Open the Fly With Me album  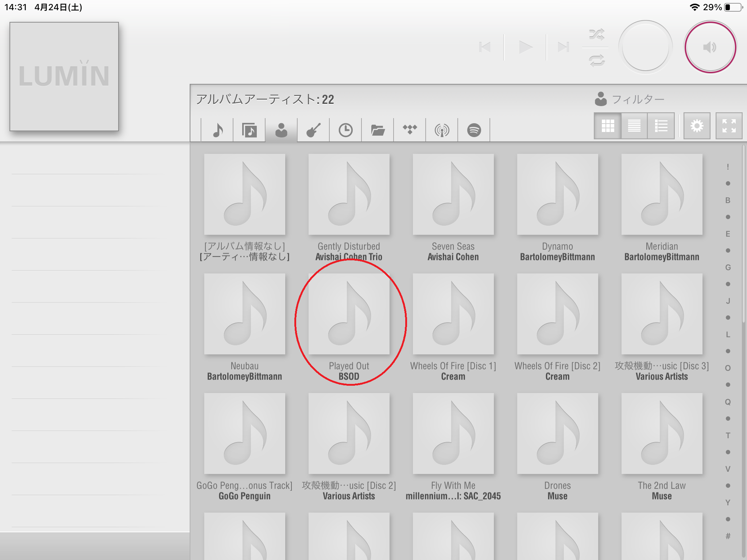pos(453,433)
